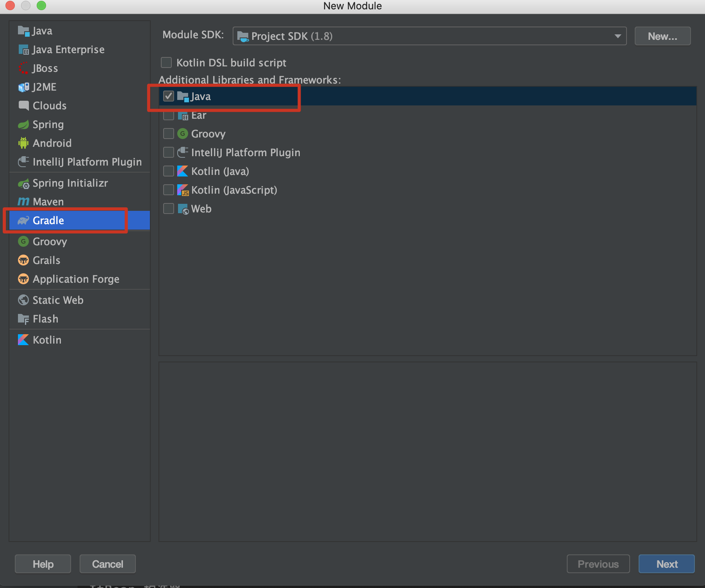705x588 pixels.
Task: Tick the Ear framework checkbox
Action: click(169, 115)
